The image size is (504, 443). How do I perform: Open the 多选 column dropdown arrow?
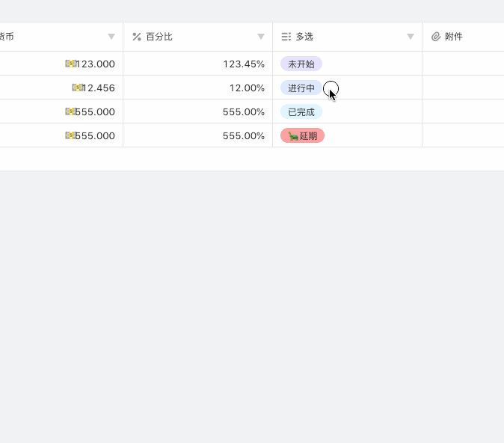click(411, 37)
